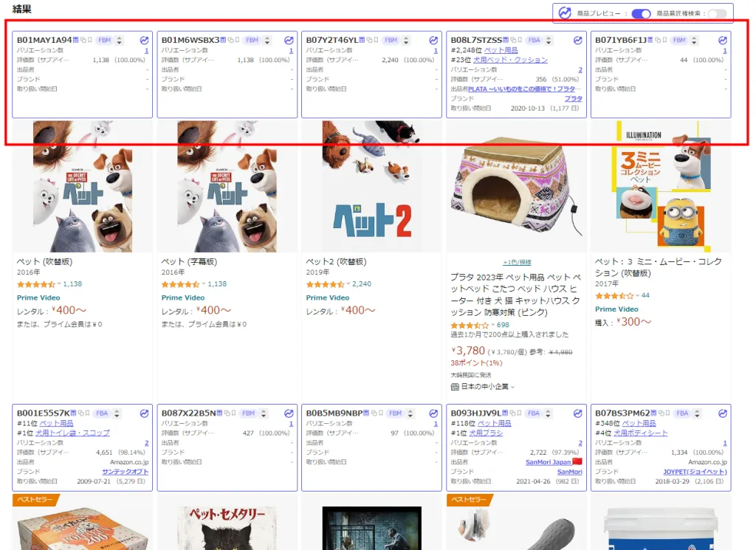Open ペット用品 ranking link in B08L7STZSS card

click(501, 50)
